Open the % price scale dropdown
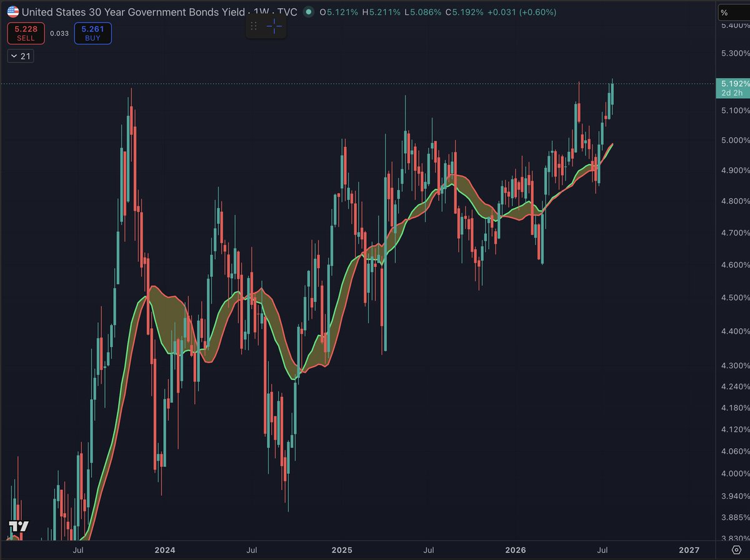750x560 pixels. click(733, 12)
